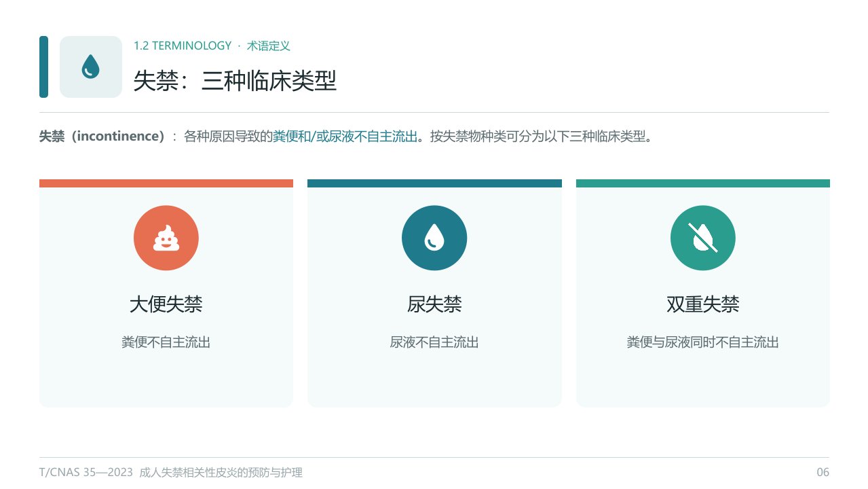Click the description 粪便与尿液同时不自主流出
The image size is (868, 489).
pyautogui.click(x=703, y=342)
